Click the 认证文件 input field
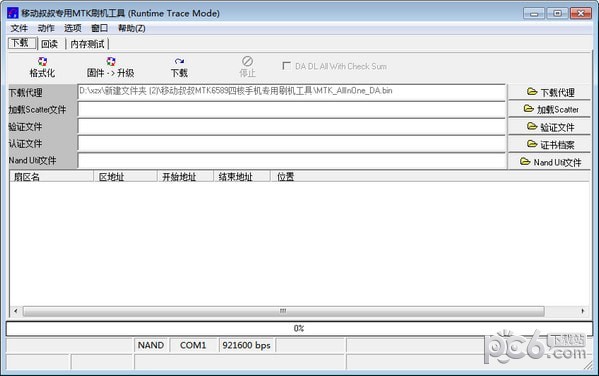The height and width of the screenshot is (376, 599). point(291,144)
